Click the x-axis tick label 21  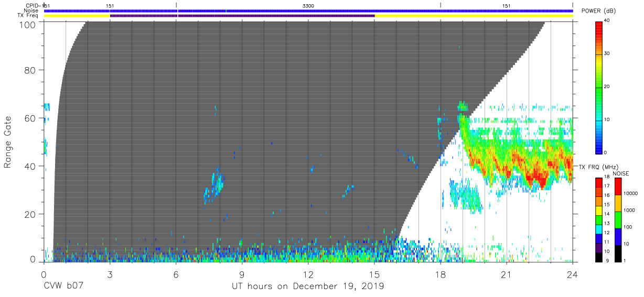tap(507, 274)
